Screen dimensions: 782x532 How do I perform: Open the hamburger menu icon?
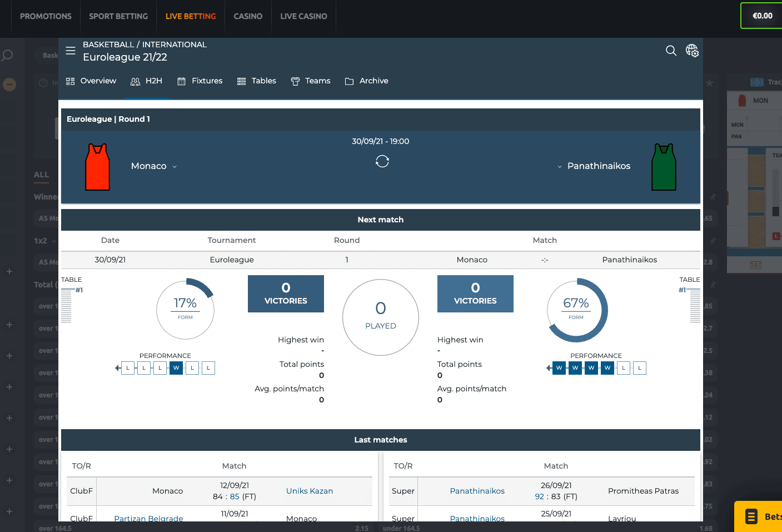pyautogui.click(x=71, y=51)
